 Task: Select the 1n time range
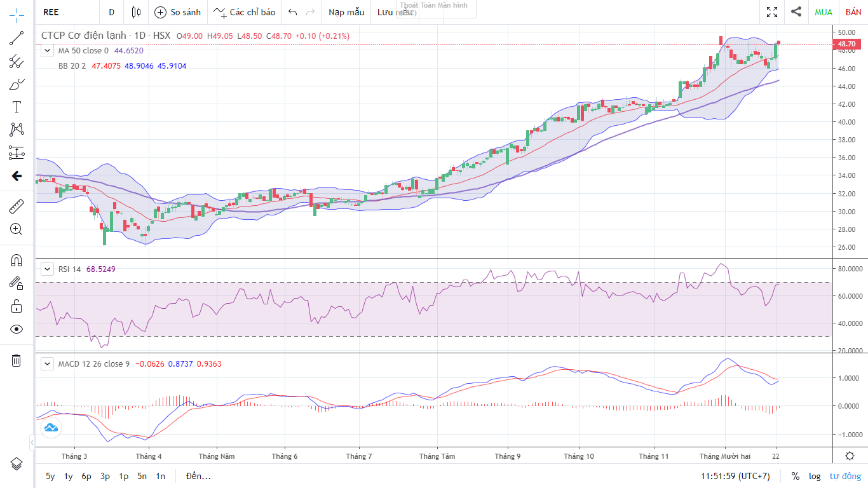coord(160,476)
